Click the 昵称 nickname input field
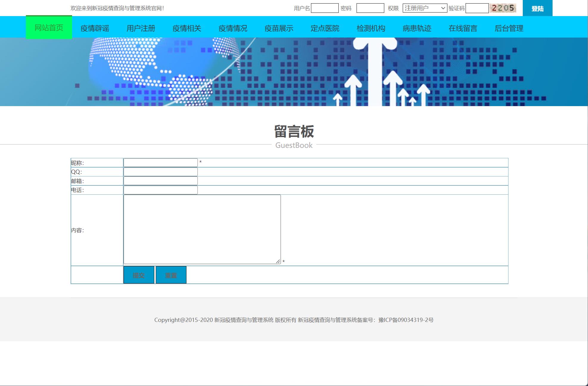The image size is (588, 386). coord(160,162)
